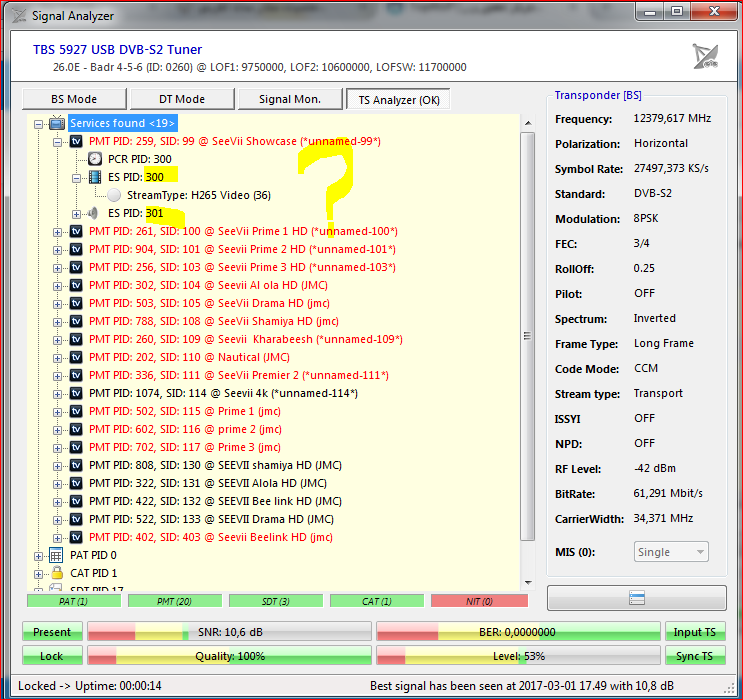Click the Input TS button
Screen dimensions: 743x700
coord(695,632)
